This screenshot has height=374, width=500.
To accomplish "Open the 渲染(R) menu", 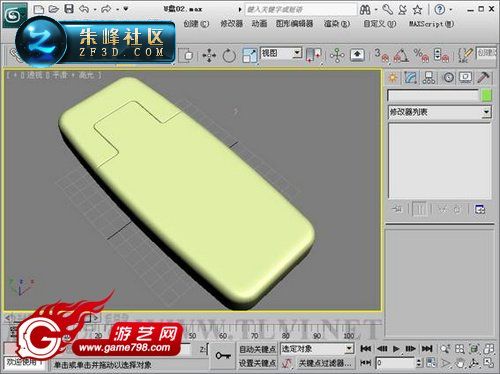I will 337,24.
